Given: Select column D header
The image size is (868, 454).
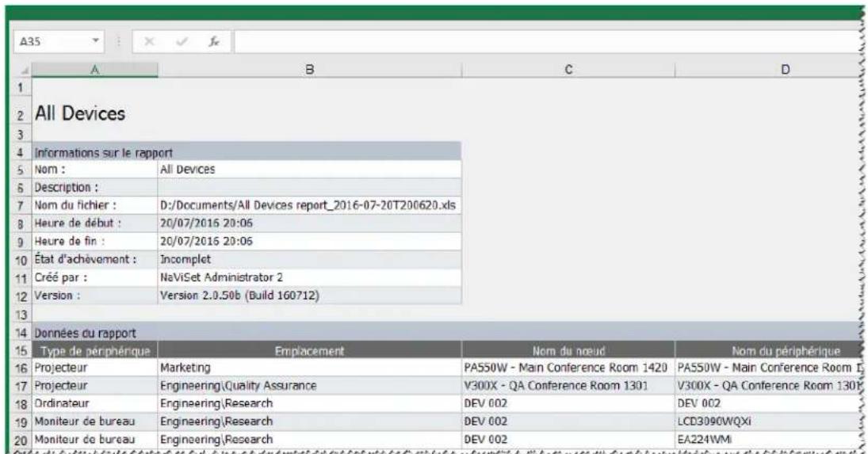Looking at the screenshot, I should [x=768, y=71].
